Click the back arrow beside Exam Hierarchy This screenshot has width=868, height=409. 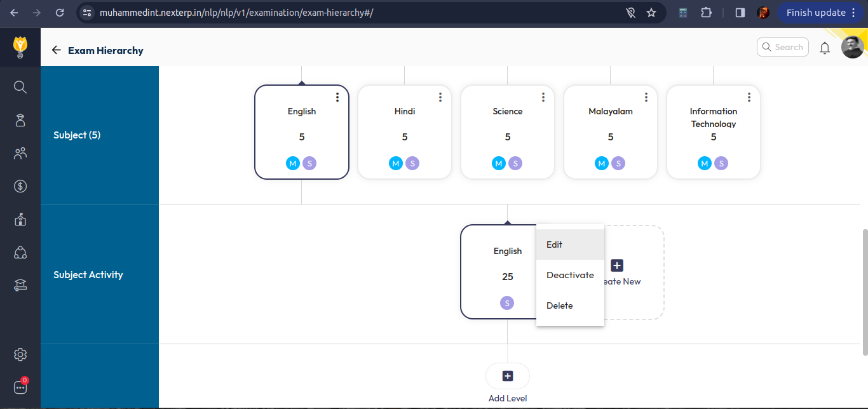pyautogui.click(x=57, y=50)
